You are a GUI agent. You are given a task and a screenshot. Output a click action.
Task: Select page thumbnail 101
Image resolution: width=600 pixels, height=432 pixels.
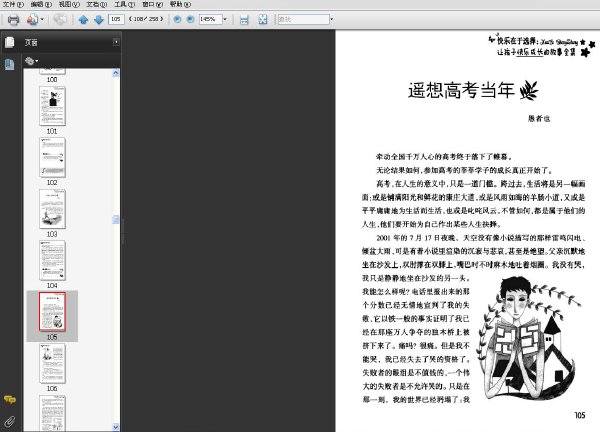click(52, 106)
